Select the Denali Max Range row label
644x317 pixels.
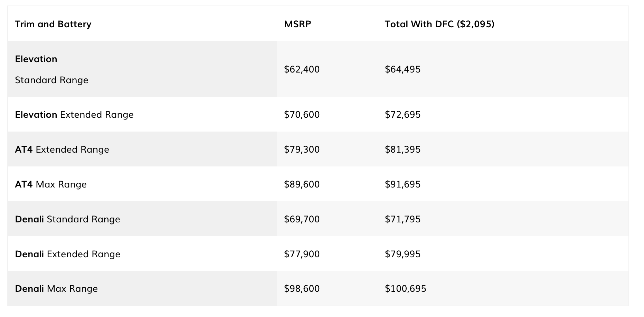[56, 289]
